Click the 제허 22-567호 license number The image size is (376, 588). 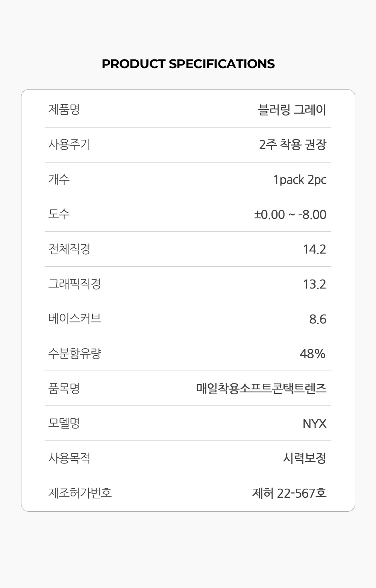[289, 493]
